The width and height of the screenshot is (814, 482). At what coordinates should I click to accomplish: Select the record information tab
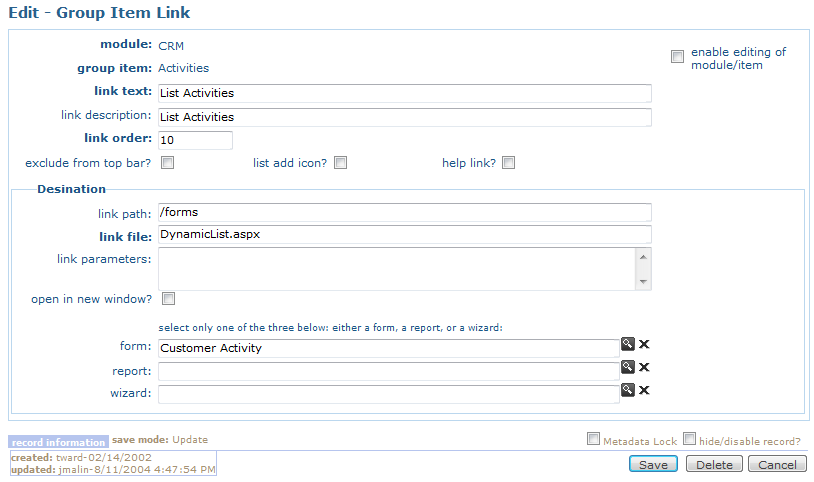[x=58, y=442]
